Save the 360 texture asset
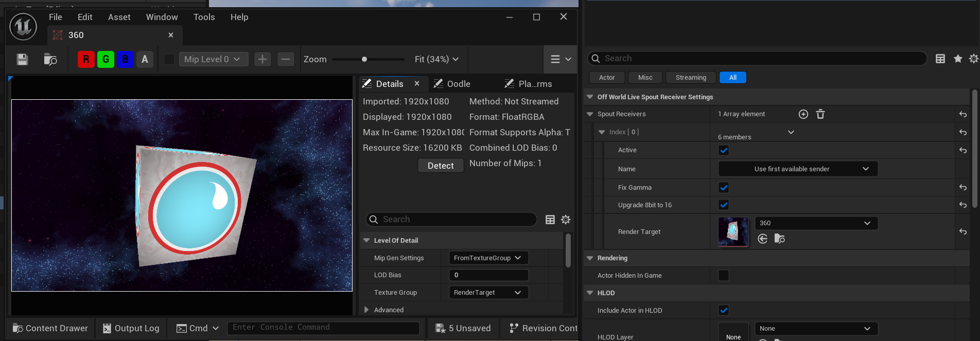The height and width of the screenshot is (341, 980). pos(22,59)
